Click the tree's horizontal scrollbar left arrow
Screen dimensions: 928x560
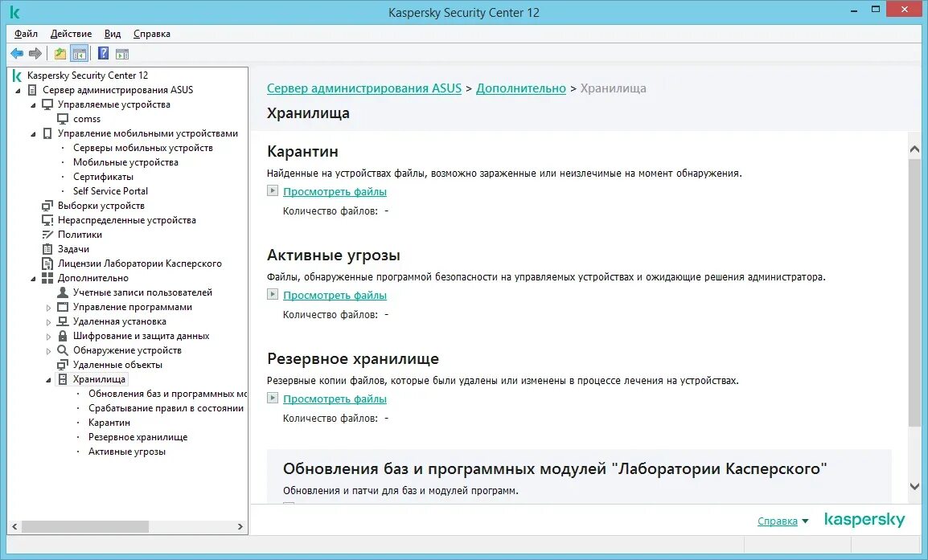pos(14,526)
